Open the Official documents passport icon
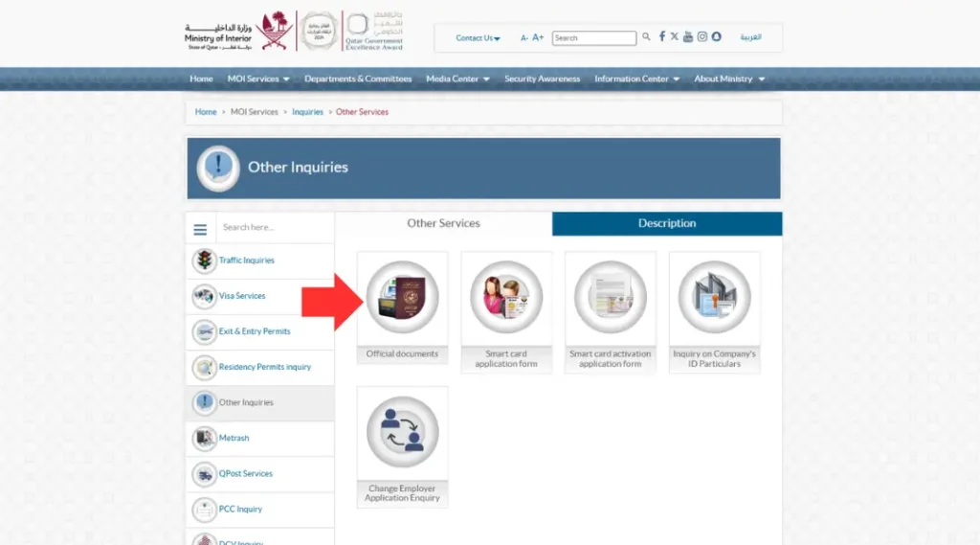The height and width of the screenshot is (545, 980). click(x=403, y=297)
